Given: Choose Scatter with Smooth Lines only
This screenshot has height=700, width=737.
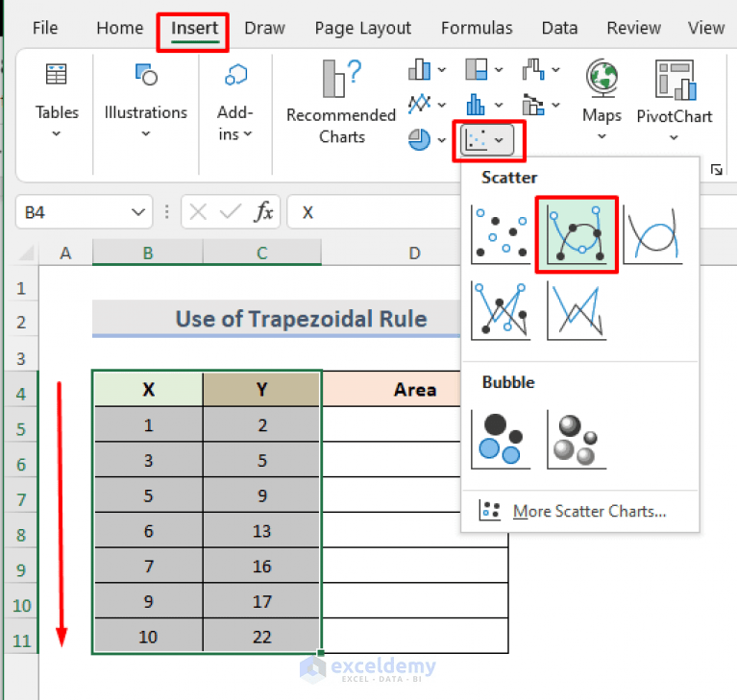Looking at the screenshot, I should click(x=652, y=234).
